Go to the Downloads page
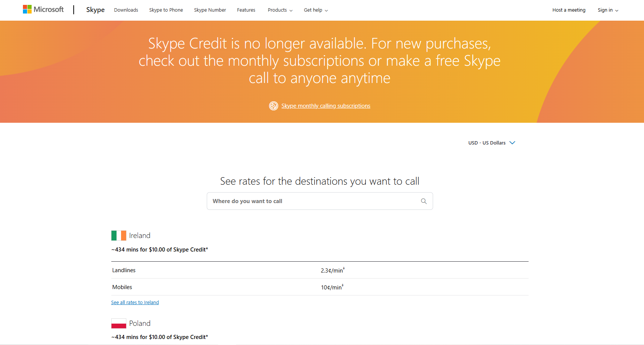 126,10
